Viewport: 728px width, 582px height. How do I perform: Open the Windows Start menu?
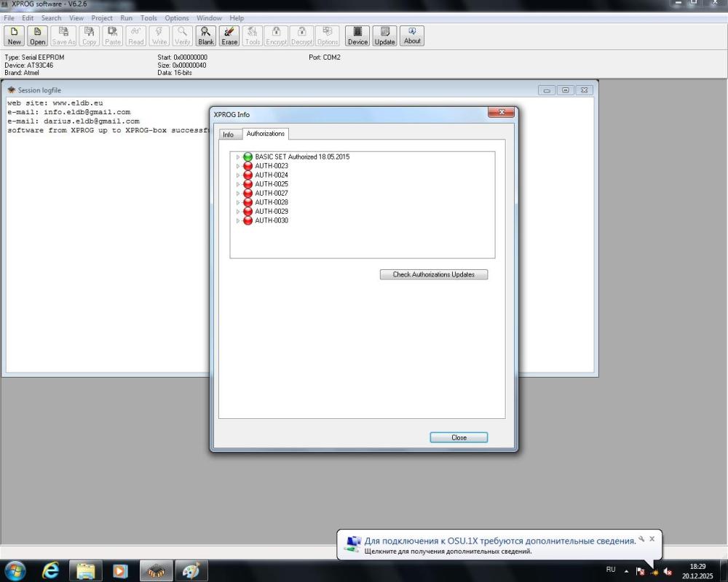coord(15,571)
